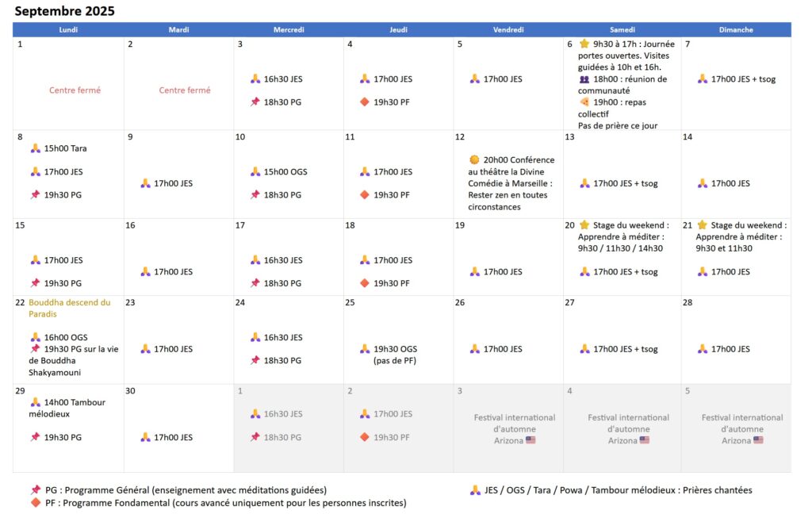Click the orange diamond in the PF legend line
The width and height of the screenshot is (812, 518).
coord(35,502)
